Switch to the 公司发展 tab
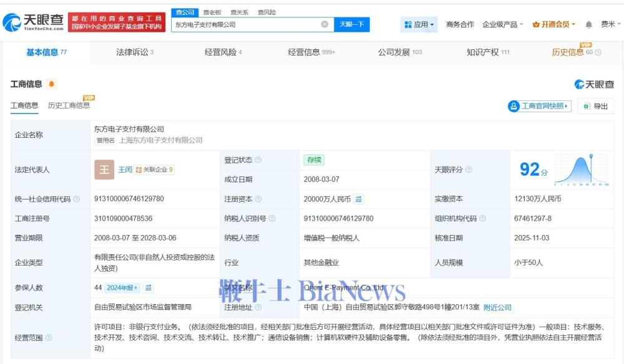 click(400, 52)
